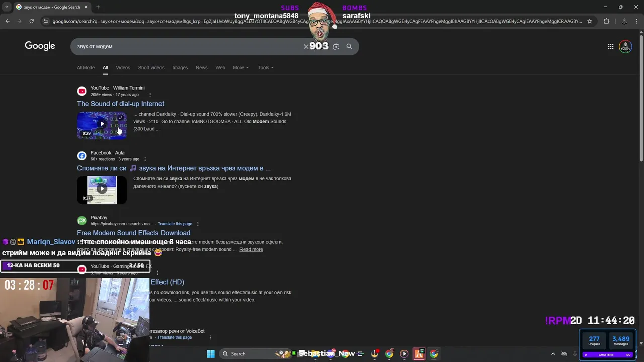Click the page vertical scrollbar
This screenshot has width=644, height=362.
pos(641,98)
